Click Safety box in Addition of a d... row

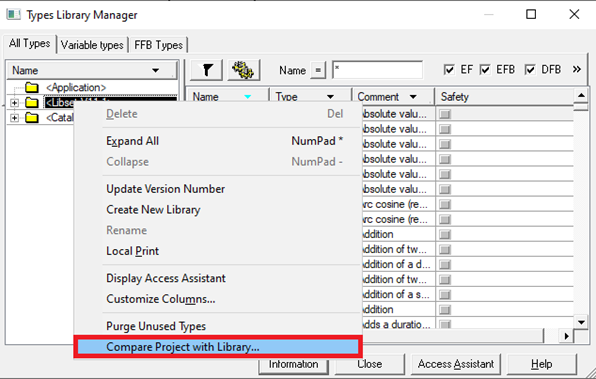(x=445, y=265)
